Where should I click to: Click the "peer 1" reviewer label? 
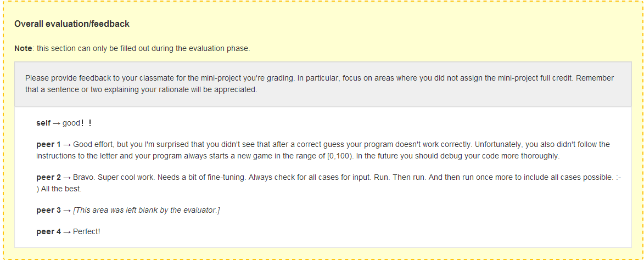point(48,145)
